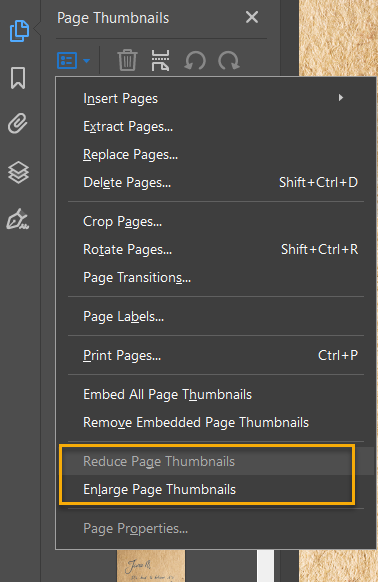378x582 pixels.
Task: Open the Bookmarks panel icon
Action: pyautogui.click(x=18, y=78)
